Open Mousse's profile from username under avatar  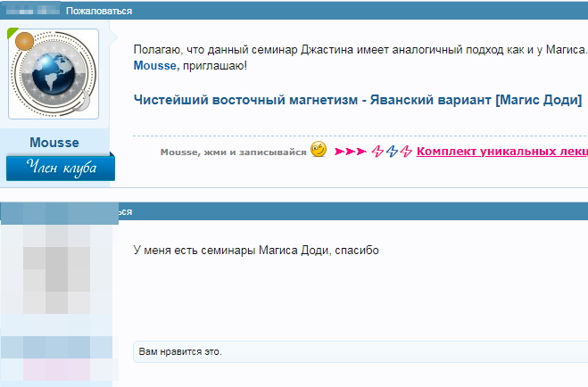pos(54,143)
